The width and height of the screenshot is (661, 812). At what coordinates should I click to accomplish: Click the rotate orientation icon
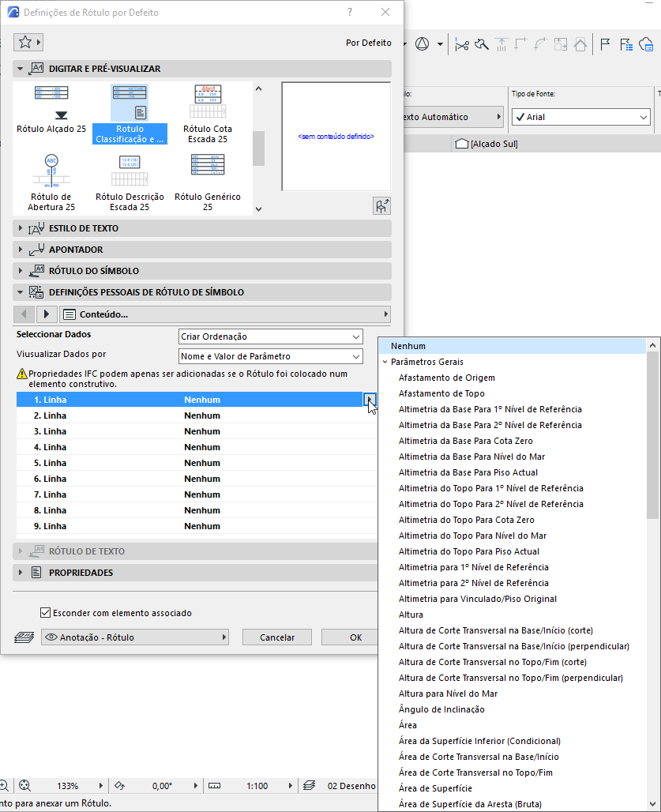click(119, 786)
